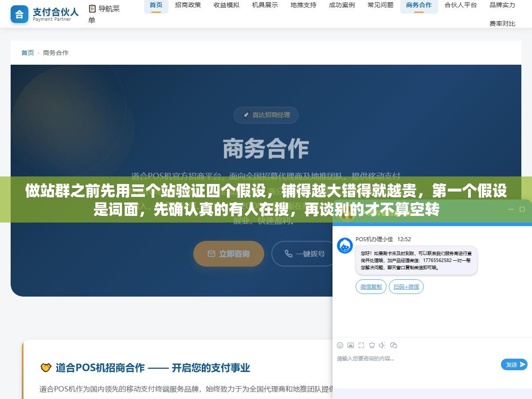The height and width of the screenshot is (399, 532).
Task: Click the rocket icon on 直达招商经理
Action: pyautogui.click(x=246, y=115)
